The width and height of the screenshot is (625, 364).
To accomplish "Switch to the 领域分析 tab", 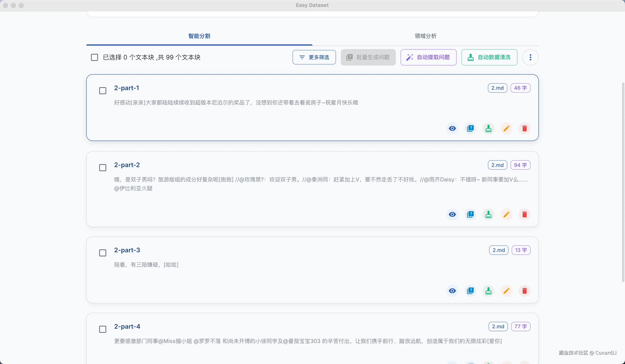I will [x=425, y=36].
